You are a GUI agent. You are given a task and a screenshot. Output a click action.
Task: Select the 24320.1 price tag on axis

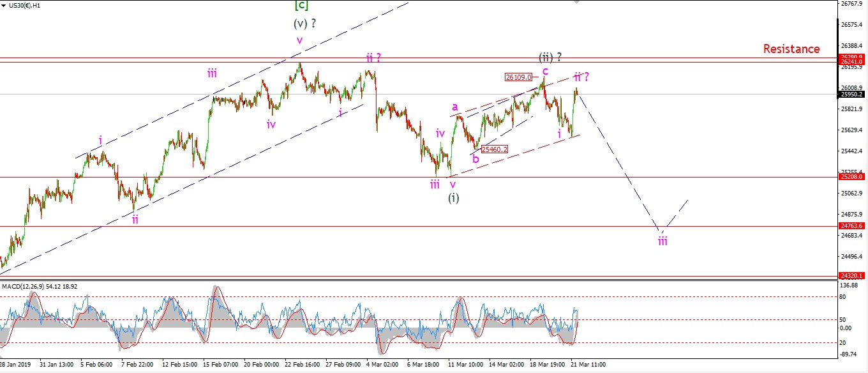point(851,276)
